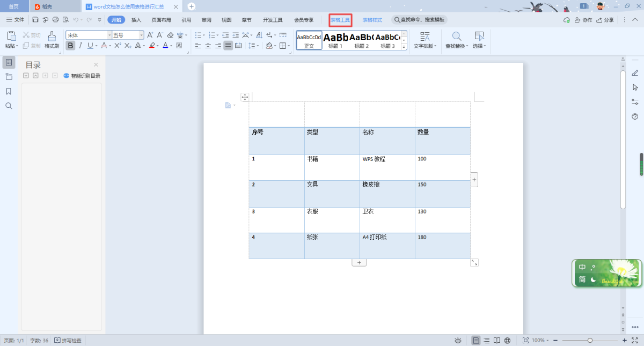Click the superscript X² icon

click(x=118, y=46)
